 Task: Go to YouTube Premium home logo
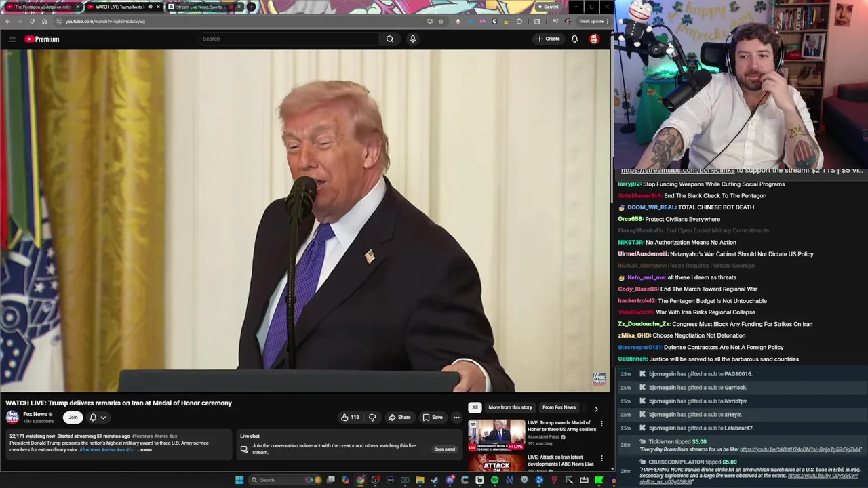point(42,39)
